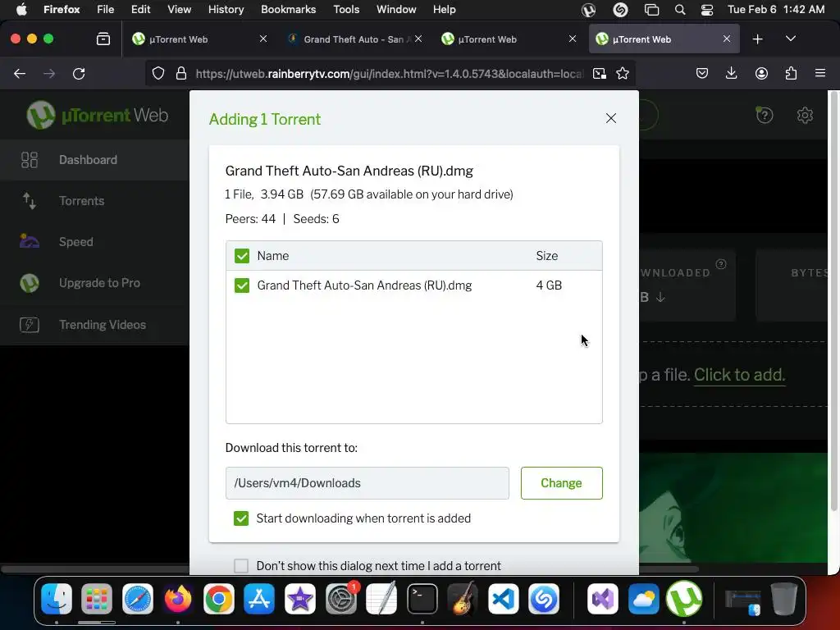Open the Bookmarks menu
Screen dimensions: 840x630
(x=288, y=9)
